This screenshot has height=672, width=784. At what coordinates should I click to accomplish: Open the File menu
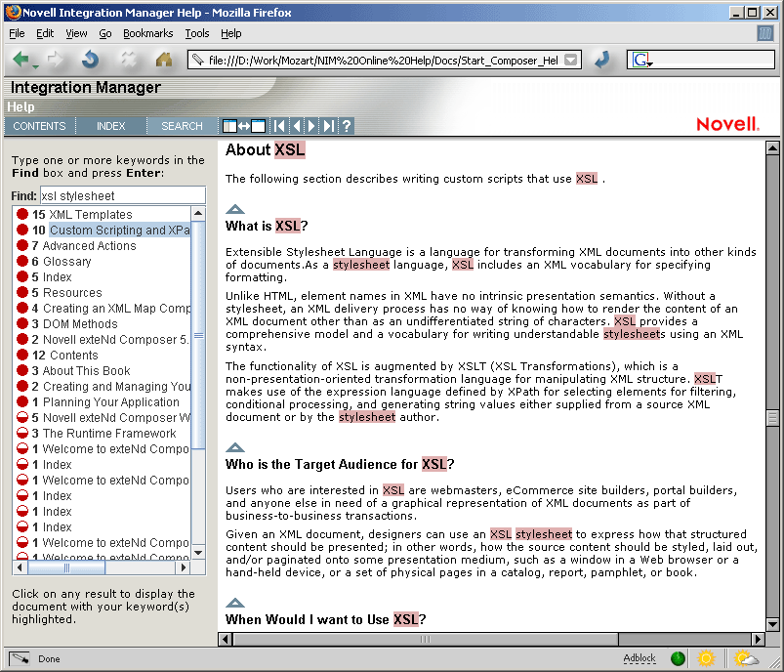[17, 33]
